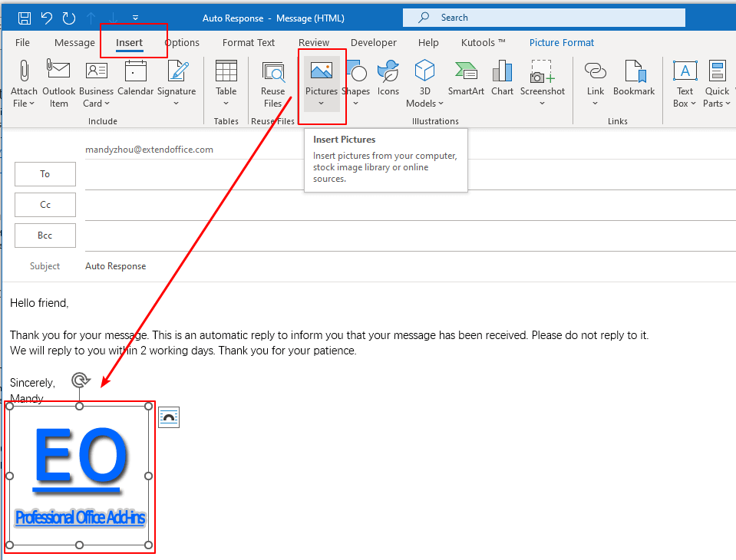The height and width of the screenshot is (560, 736).
Task: Click the To button to add recipients
Action: pyautogui.click(x=45, y=174)
